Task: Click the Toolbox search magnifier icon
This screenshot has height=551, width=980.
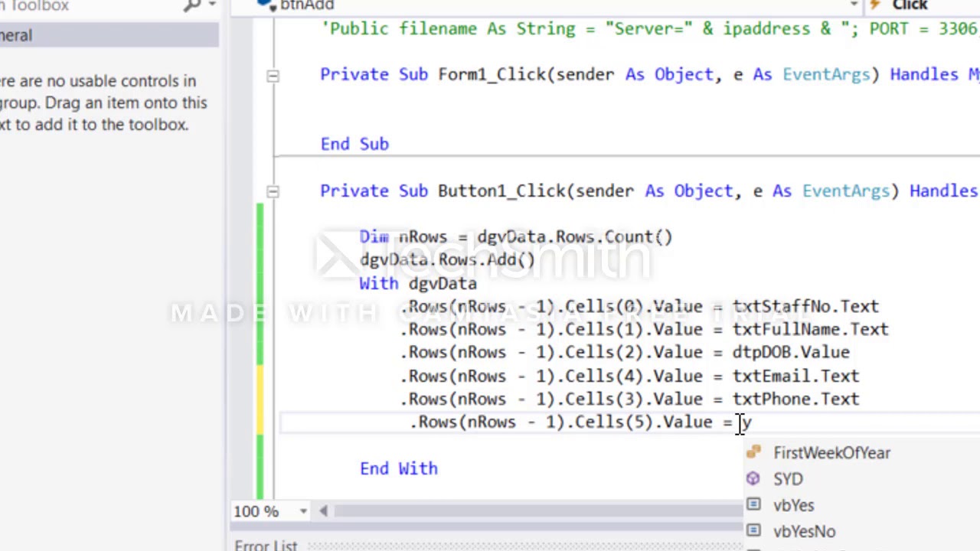Action: (192, 5)
